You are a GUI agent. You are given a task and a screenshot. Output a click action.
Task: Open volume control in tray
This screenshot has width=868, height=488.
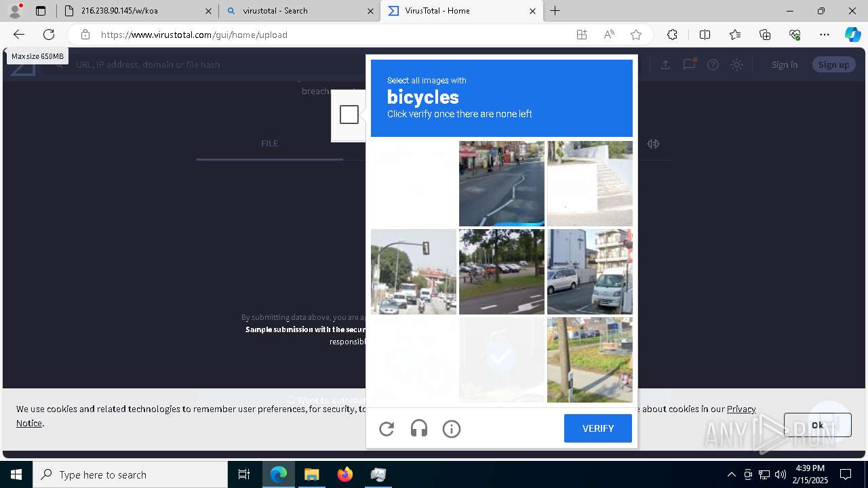pyautogui.click(x=781, y=474)
